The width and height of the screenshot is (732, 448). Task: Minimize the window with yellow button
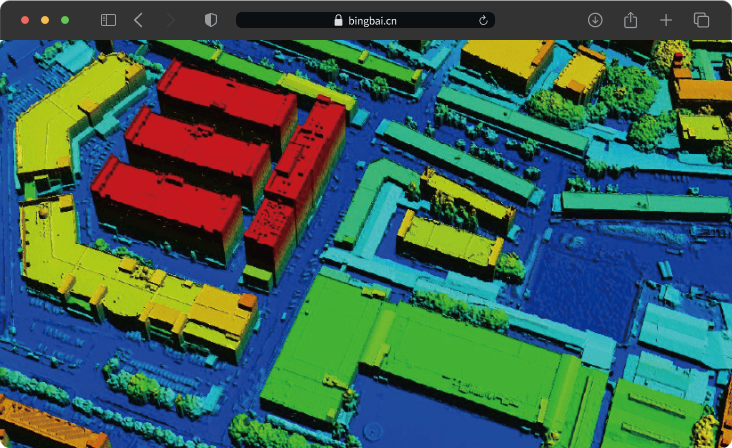45,20
